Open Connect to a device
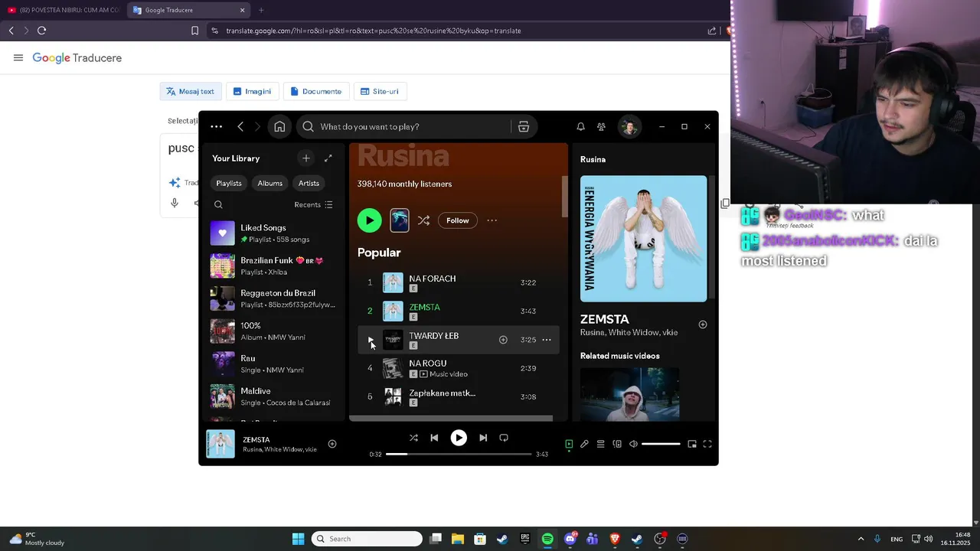This screenshot has width=980, height=551. coord(617,444)
